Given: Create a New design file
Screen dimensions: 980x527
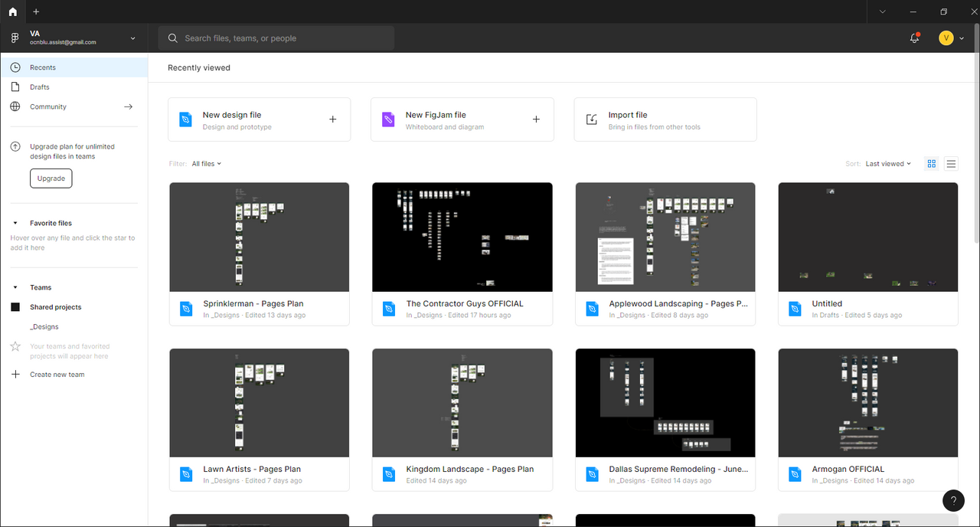Looking at the screenshot, I should (x=260, y=119).
